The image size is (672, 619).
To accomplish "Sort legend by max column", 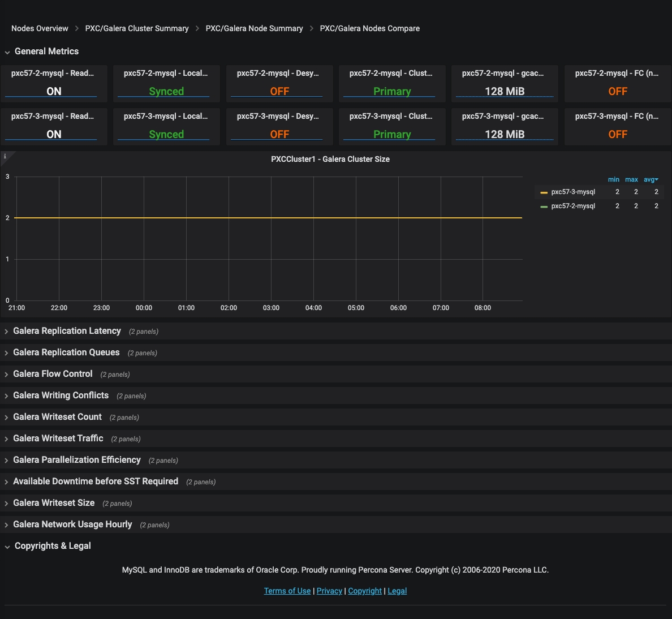I will (631, 179).
